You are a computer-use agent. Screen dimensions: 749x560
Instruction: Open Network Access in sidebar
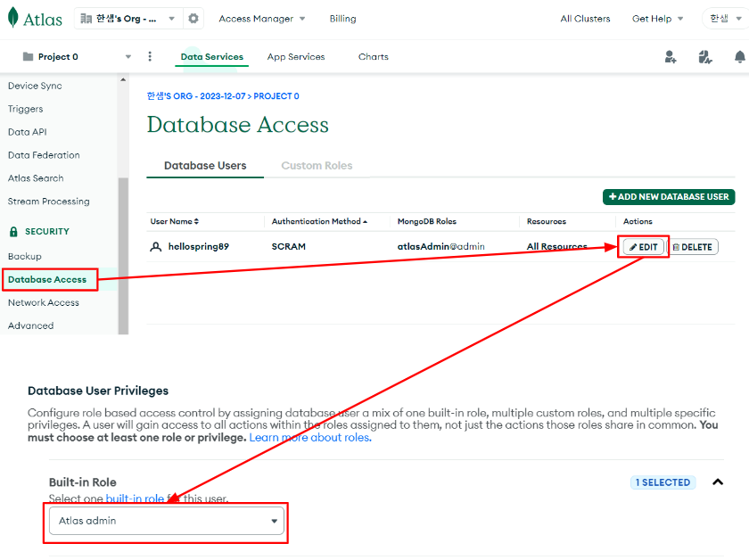(44, 303)
